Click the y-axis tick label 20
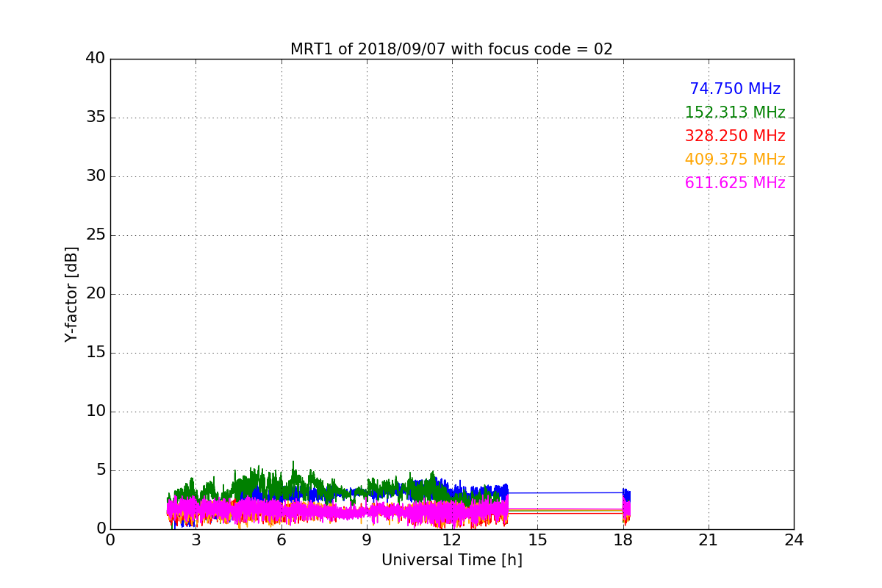882x588 pixels. pyautogui.click(x=96, y=294)
